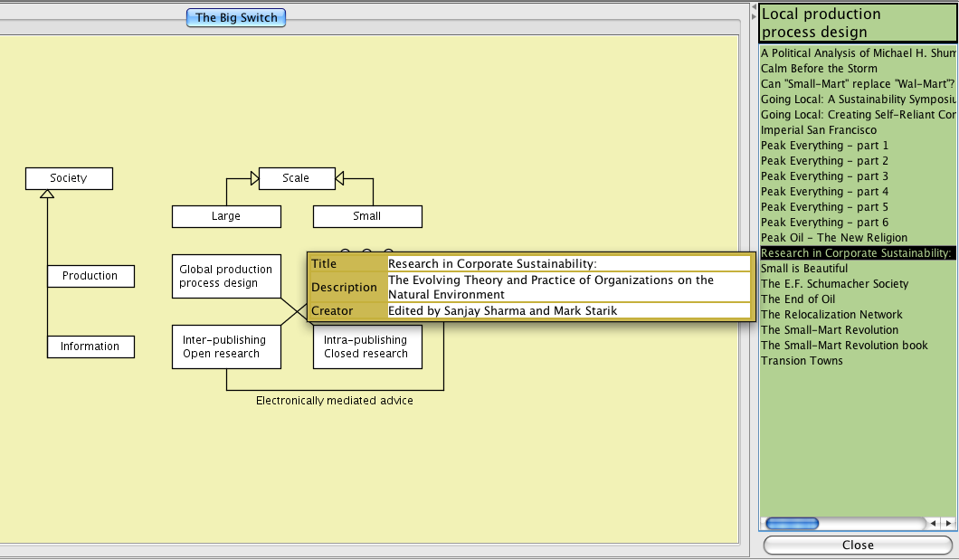Click the Small concept node
Screen dimensions: 959x560
pos(367,216)
